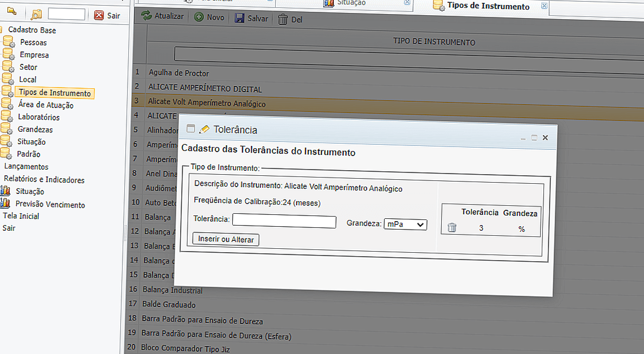Click the Tolerância input field

pyautogui.click(x=284, y=221)
